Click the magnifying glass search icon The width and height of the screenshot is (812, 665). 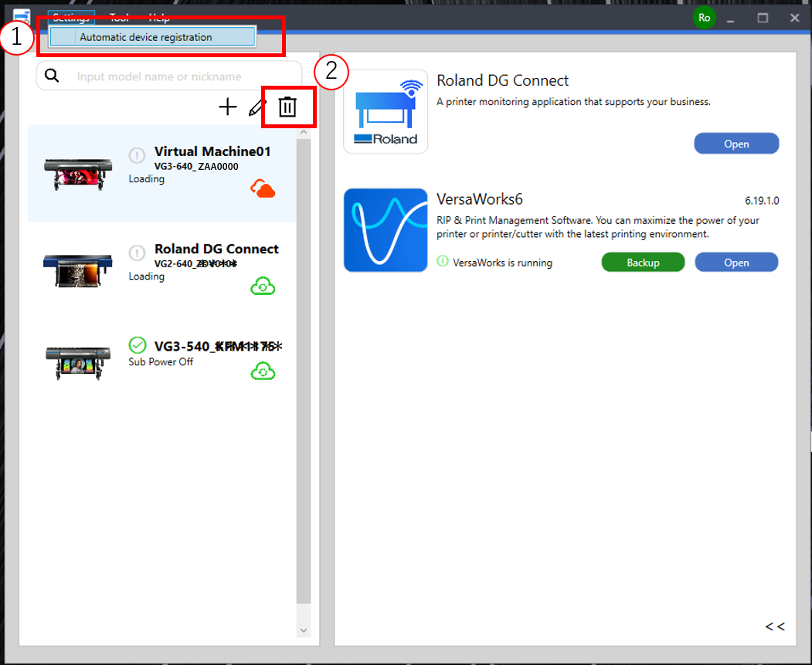tap(52, 76)
